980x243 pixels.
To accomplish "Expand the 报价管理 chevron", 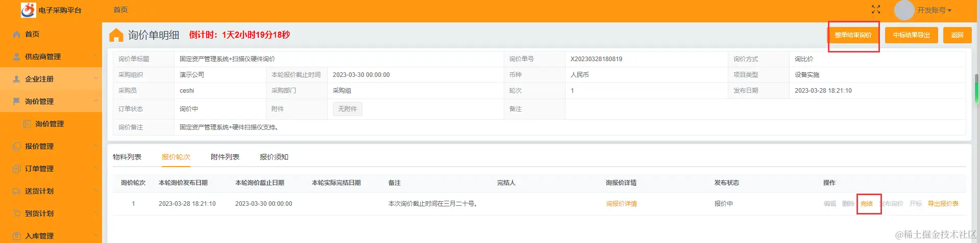I will 96,146.
